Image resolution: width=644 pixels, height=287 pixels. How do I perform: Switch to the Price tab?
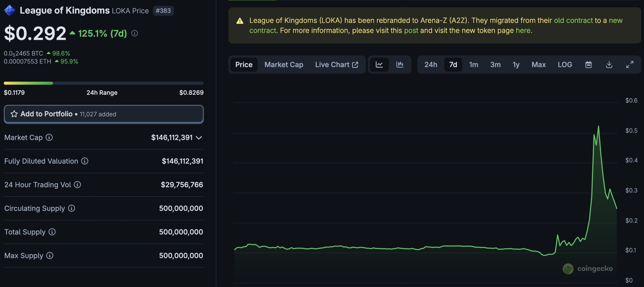coord(244,65)
